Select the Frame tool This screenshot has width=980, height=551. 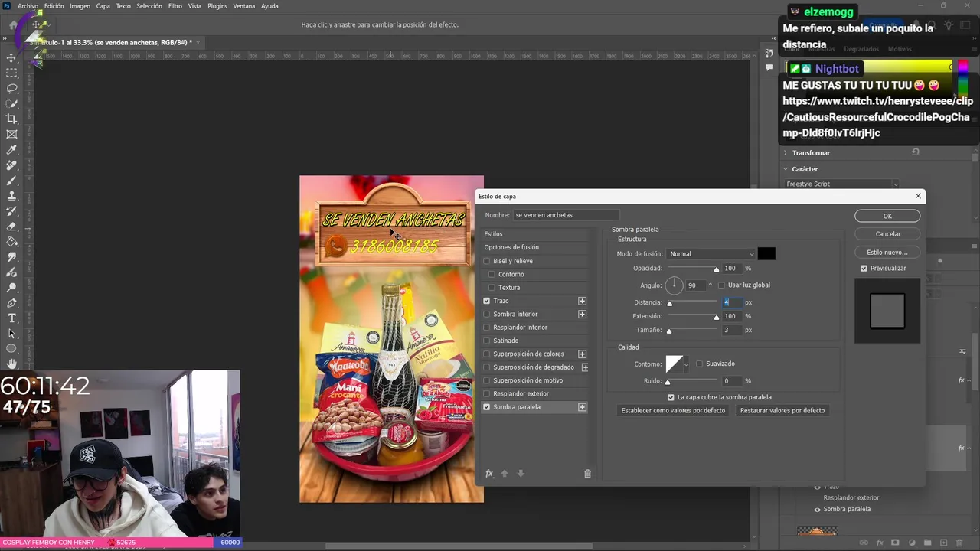coord(11,134)
